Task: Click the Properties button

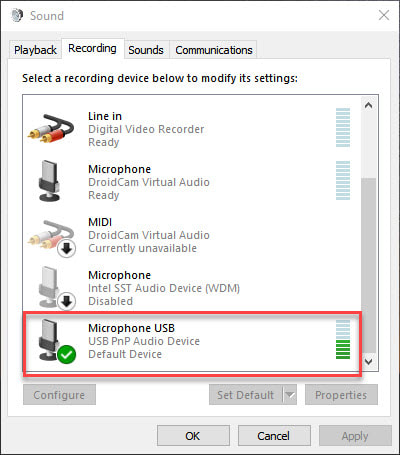Action: (x=341, y=395)
